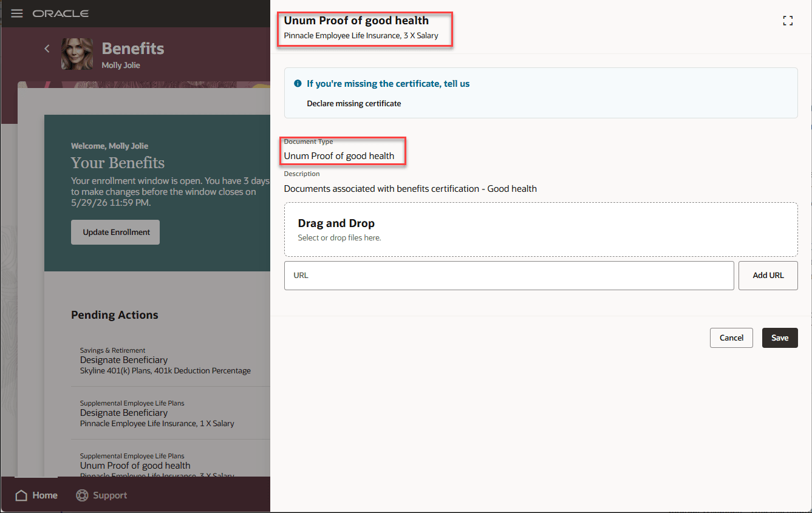Click the "Select or drop files here." hint

pos(339,238)
